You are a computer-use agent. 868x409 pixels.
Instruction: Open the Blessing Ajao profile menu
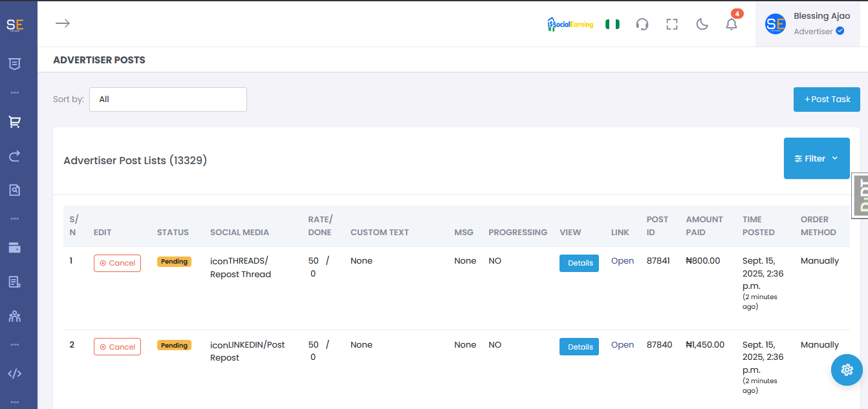(807, 24)
